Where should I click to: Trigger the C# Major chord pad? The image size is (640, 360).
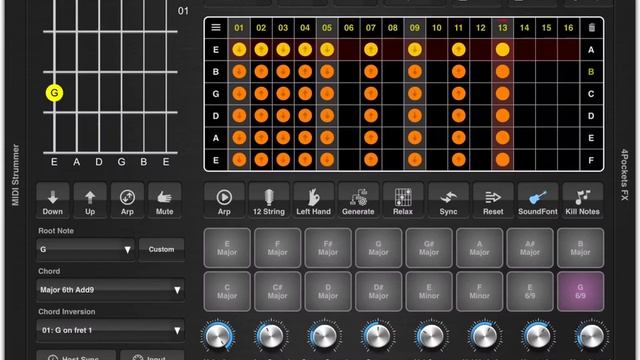278,291
